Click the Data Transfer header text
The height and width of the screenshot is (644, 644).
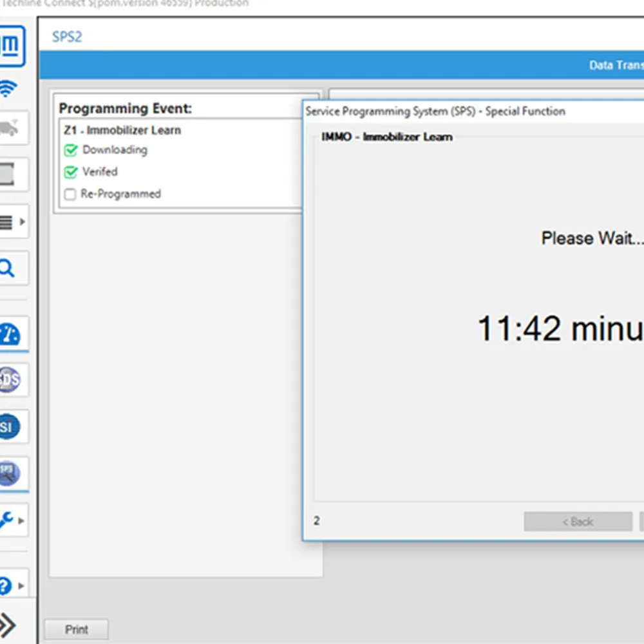616,65
